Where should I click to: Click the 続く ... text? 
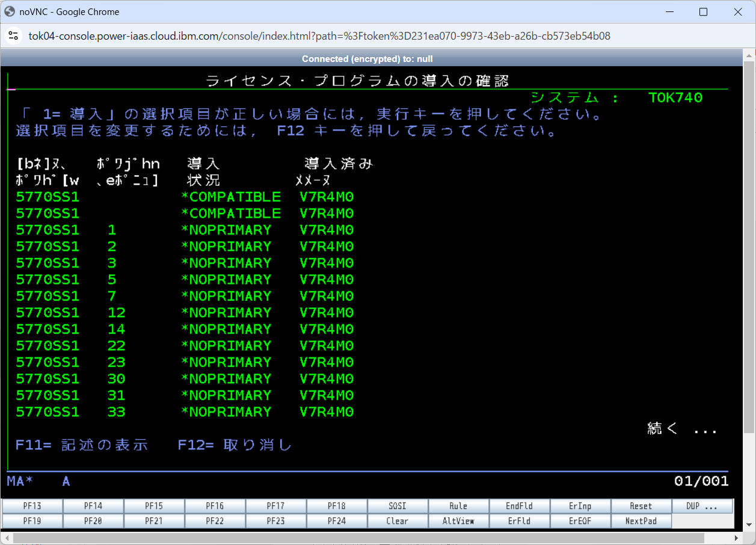(683, 428)
